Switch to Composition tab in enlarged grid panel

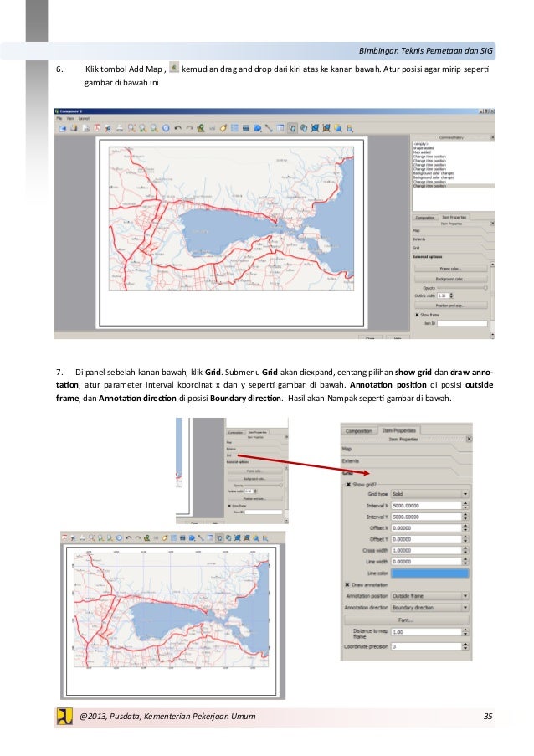[x=358, y=431]
